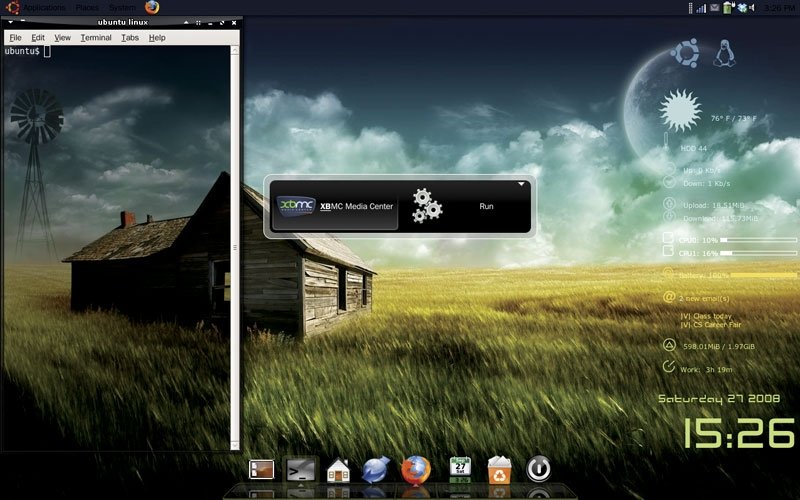Open the System panel menu

pyautogui.click(x=122, y=8)
